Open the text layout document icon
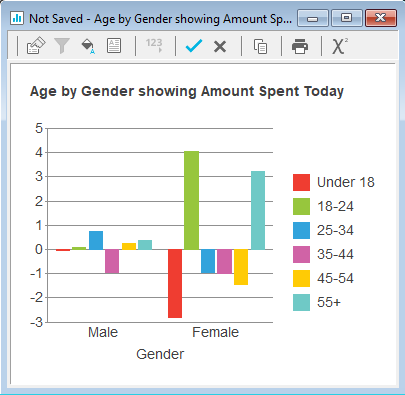The image size is (405, 395). pyautogui.click(x=114, y=46)
